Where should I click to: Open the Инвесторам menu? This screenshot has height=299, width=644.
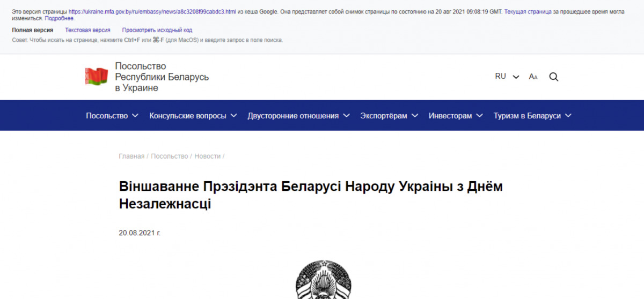456,116
